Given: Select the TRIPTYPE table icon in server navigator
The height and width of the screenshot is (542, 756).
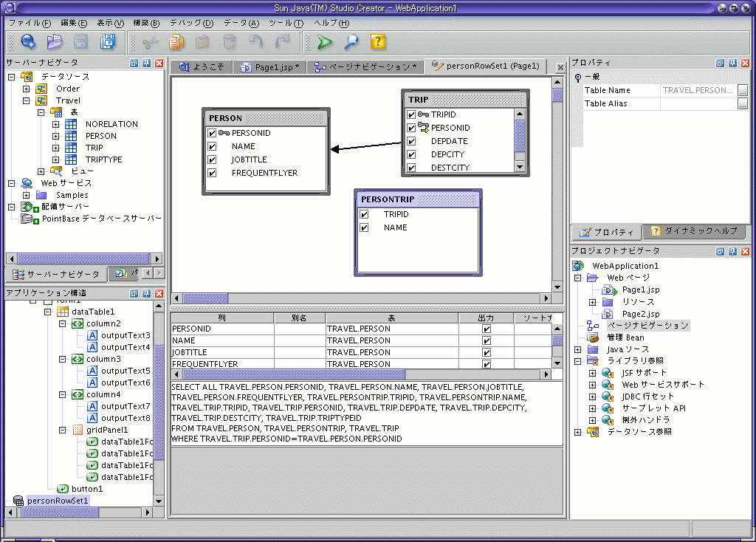Looking at the screenshot, I should coord(71,159).
